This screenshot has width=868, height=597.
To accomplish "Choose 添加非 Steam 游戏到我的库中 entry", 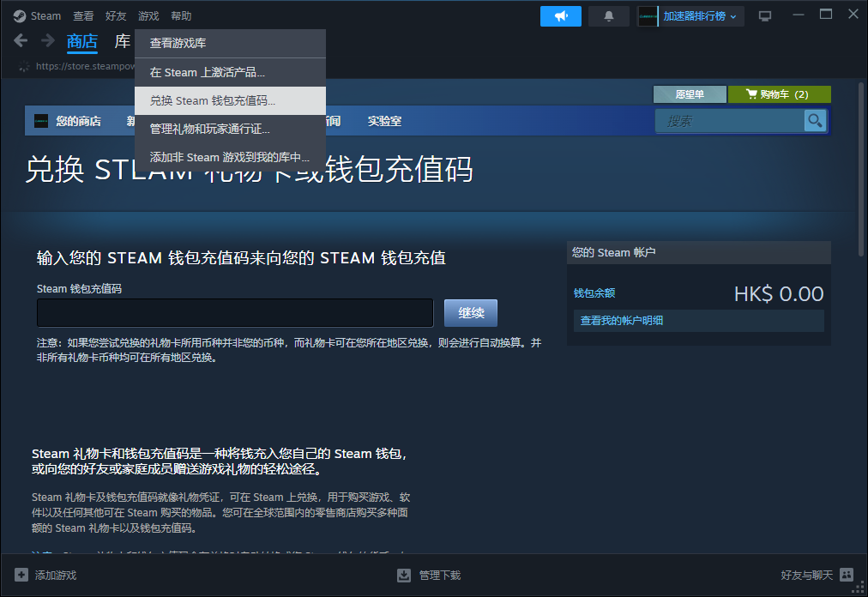I will point(230,157).
